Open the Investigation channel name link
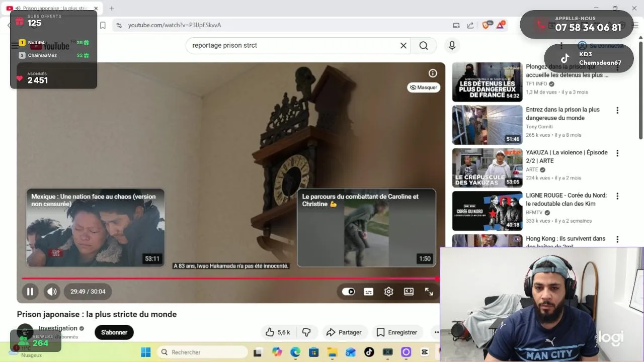The height and width of the screenshot is (362, 644). 58,328
